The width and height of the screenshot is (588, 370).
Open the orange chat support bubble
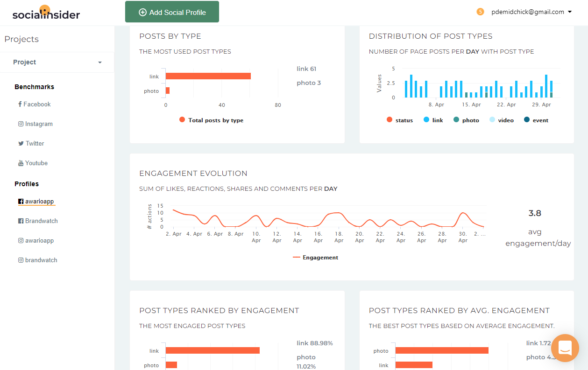pos(565,348)
